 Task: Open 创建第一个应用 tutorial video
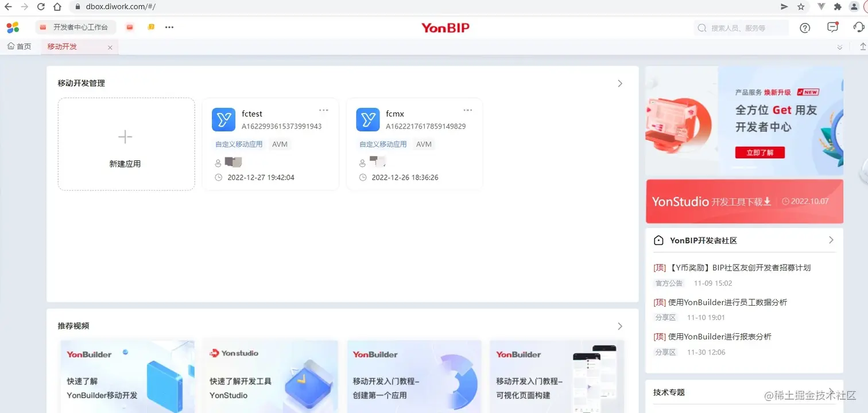point(414,376)
